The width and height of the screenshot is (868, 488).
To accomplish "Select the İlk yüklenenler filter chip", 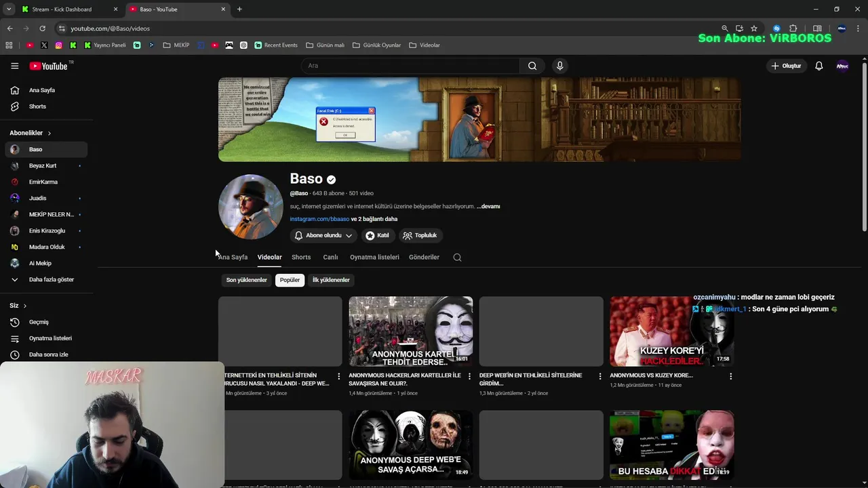I will (x=331, y=280).
